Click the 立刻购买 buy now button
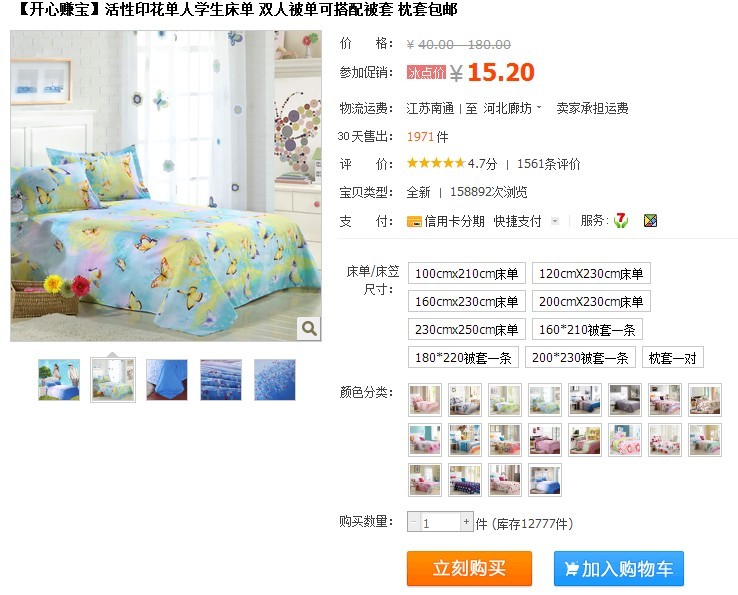The image size is (738, 595). click(x=469, y=569)
